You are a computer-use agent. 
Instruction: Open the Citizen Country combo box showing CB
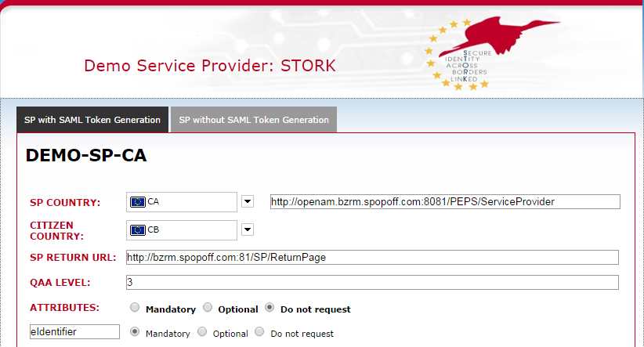tap(182, 230)
